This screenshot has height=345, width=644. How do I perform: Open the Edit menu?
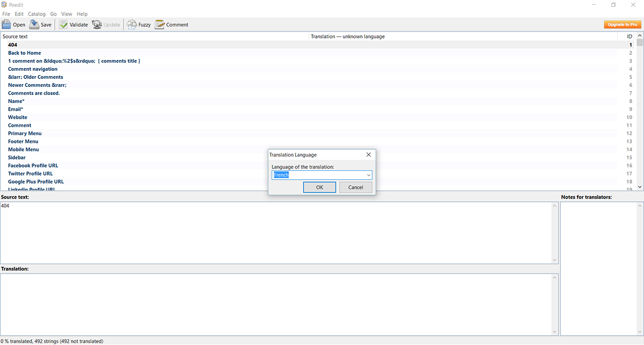point(19,14)
